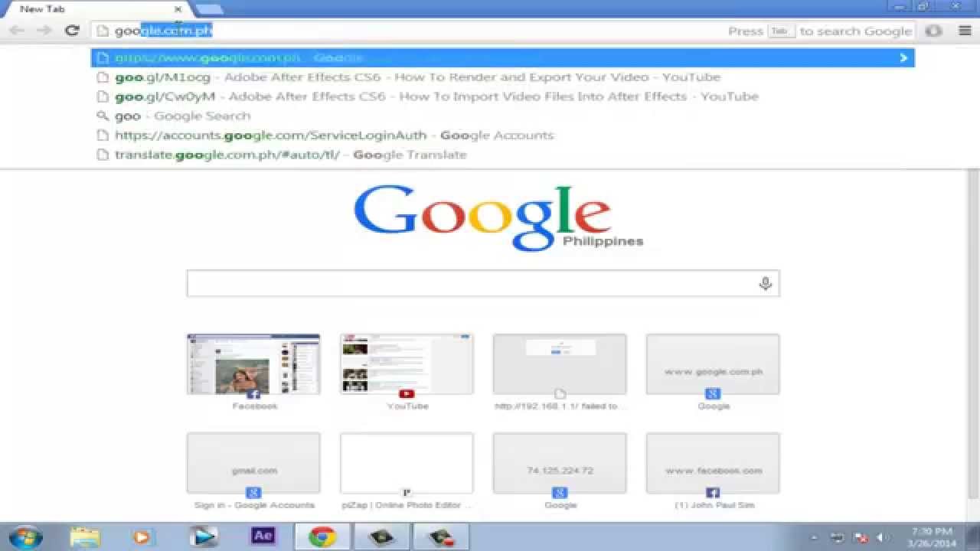980x551 pixels.
Task: Open the 74.125.224.72 Google thumbnail
Action: click(560, 463)
